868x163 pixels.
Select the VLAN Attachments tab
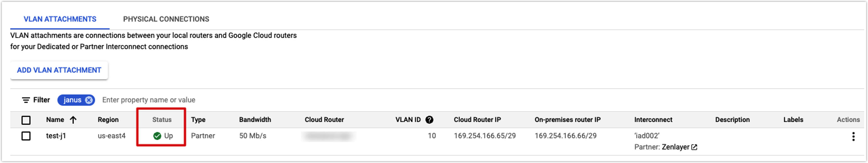60,19
